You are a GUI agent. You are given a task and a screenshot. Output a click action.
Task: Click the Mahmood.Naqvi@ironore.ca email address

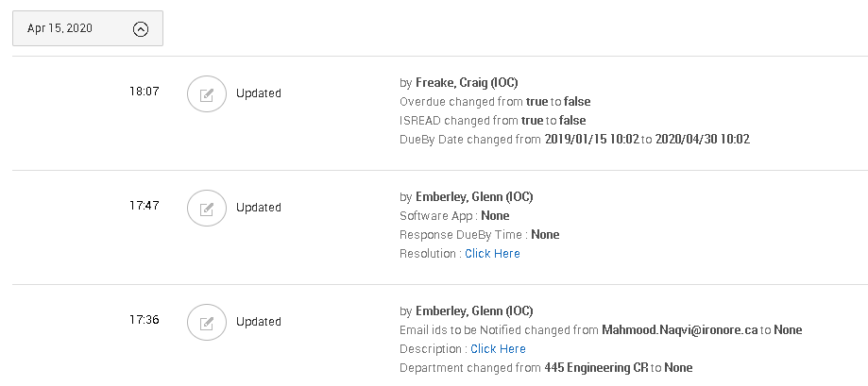(x=679, y=330)
